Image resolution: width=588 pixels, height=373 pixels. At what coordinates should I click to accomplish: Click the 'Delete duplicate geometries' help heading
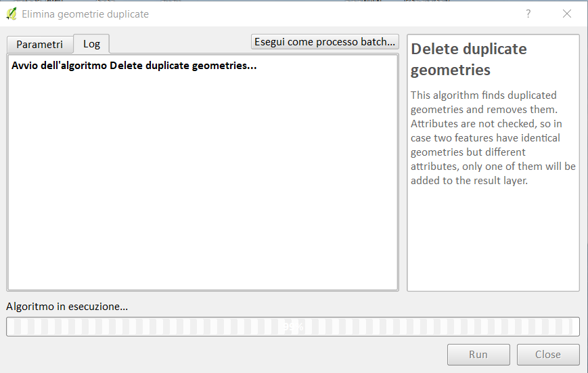469,60
